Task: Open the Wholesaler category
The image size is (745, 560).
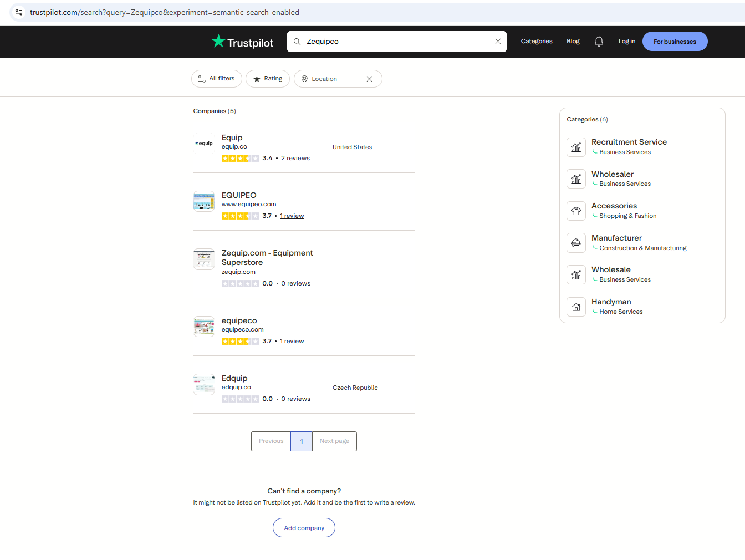Action: pos(613,174)
